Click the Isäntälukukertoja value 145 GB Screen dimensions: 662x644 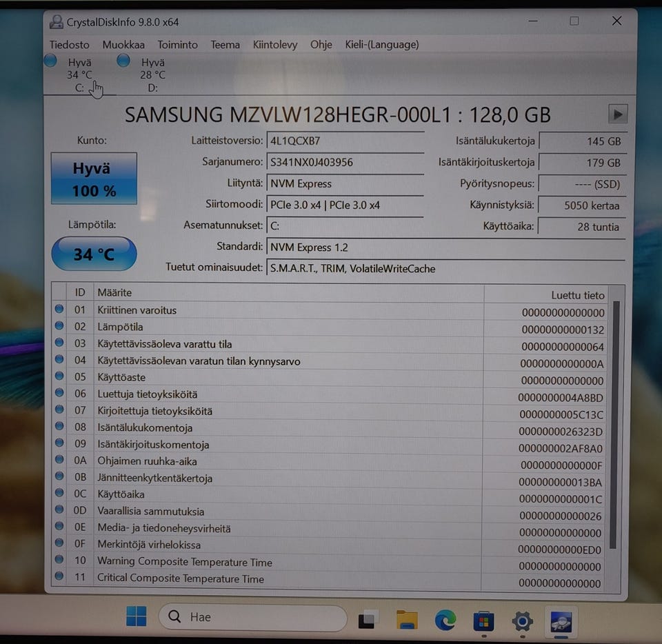pos(583,141)
